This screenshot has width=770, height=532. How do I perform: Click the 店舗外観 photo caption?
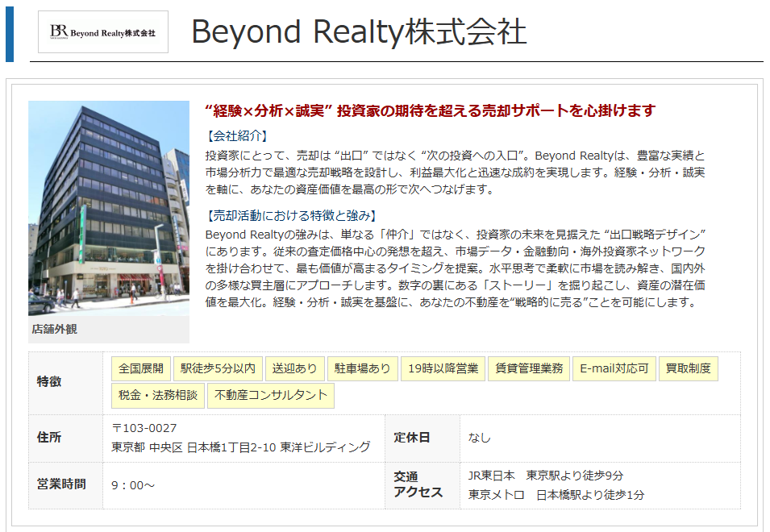pos(55,330)
